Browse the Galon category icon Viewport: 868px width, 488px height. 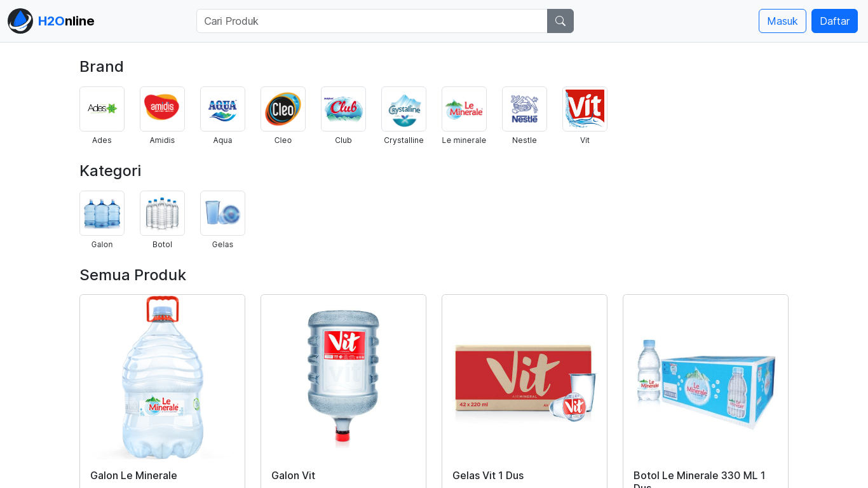pyautogui.click(x=102, y=213)
